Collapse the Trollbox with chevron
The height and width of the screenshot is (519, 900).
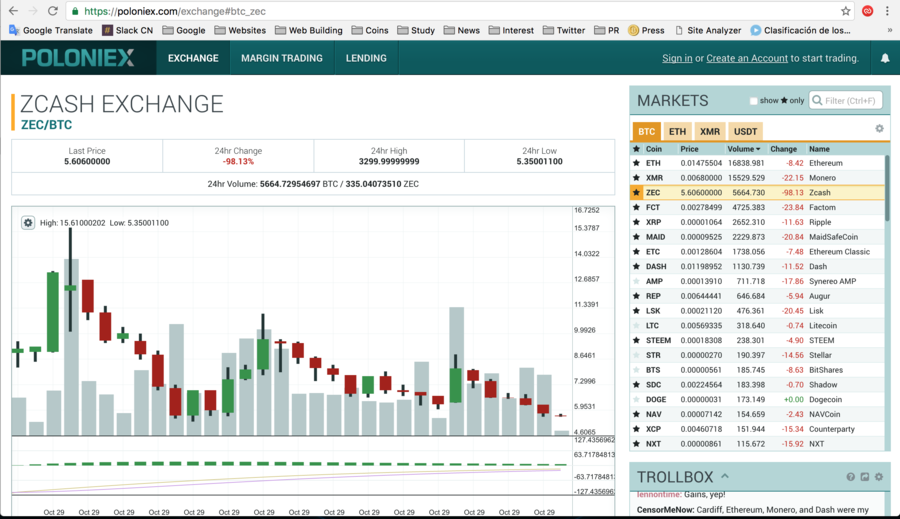coord(725,476)
